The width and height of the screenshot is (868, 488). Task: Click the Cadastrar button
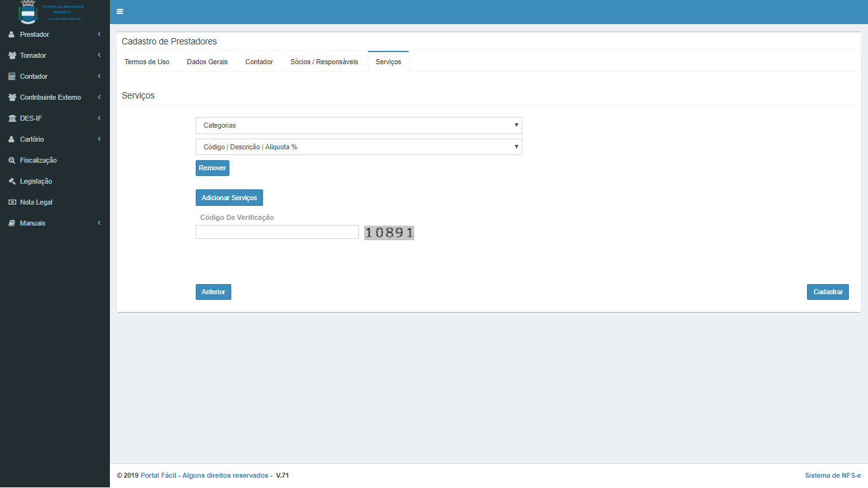point(827,292)
